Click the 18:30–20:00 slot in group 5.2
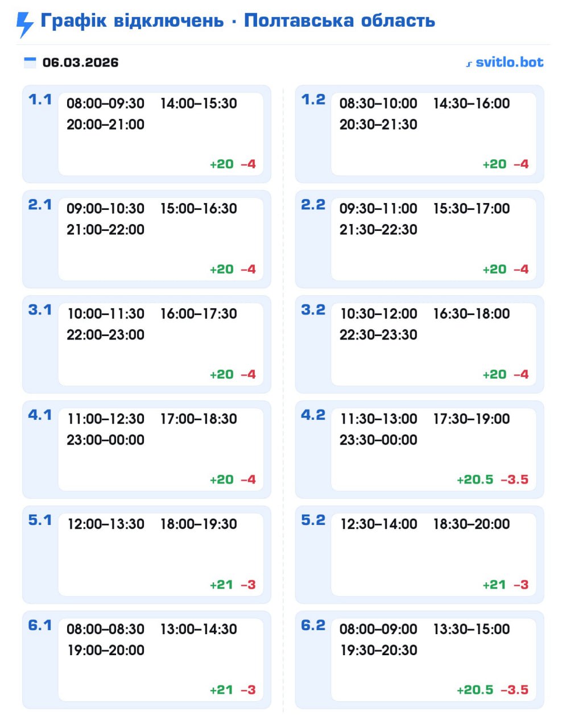 [472, 524]
